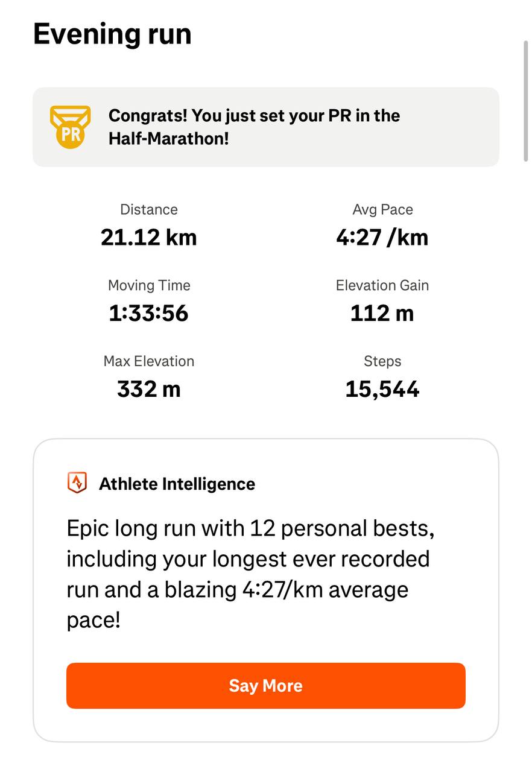Open the Half-Marathon PR congrats banner

(x=265, y=127)
